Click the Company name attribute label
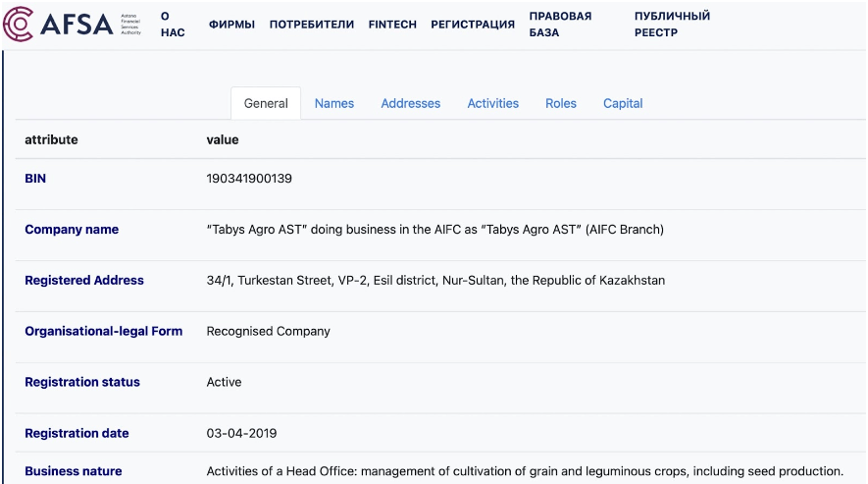Image resolution: width=868 pixels, height=484 pixels. (72, 230)
